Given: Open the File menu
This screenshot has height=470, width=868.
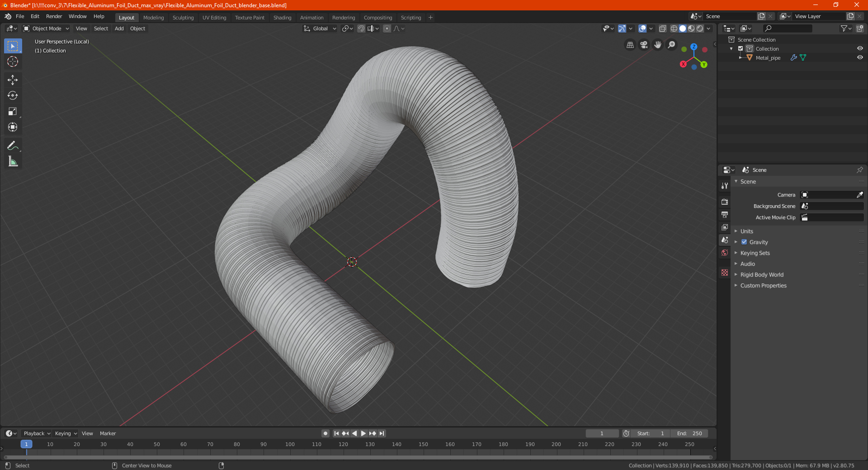Looking at the screenshot, I should 20,16.
